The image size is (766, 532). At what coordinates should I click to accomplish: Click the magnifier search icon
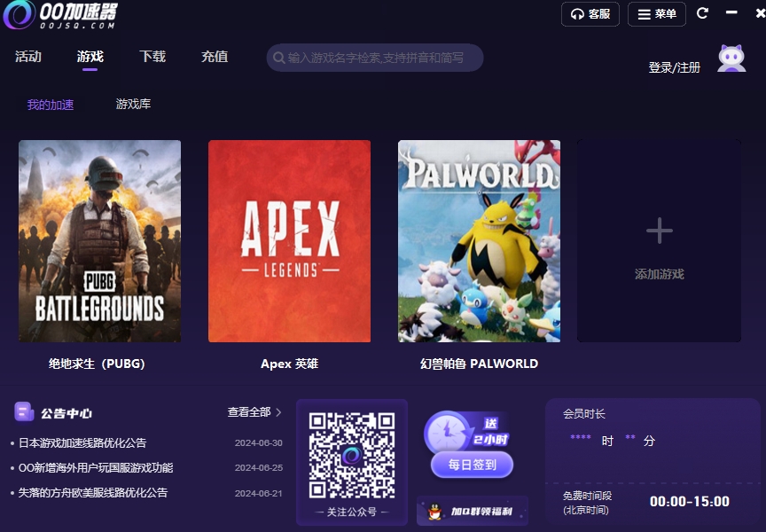[279, 58]
